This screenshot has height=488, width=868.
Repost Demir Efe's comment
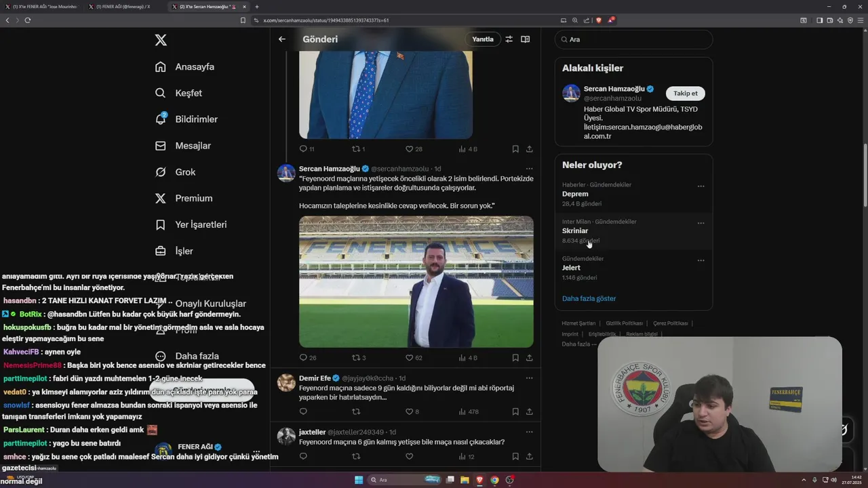point(355,411)
